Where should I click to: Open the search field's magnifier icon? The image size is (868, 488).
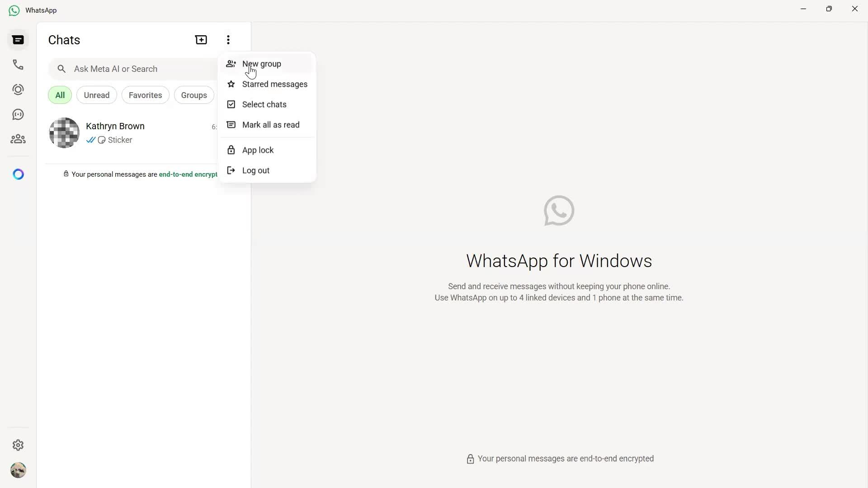pyautogui.click(x=61, y=69)
